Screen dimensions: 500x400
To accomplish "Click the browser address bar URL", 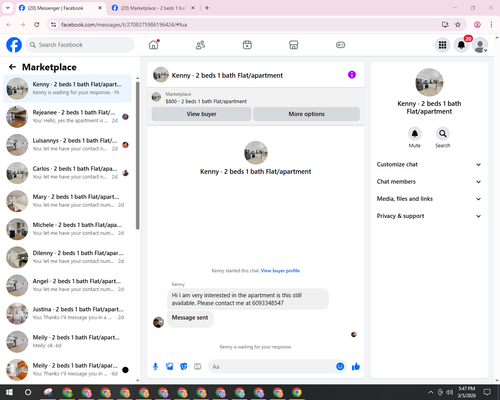I will (x=124, y=25).
